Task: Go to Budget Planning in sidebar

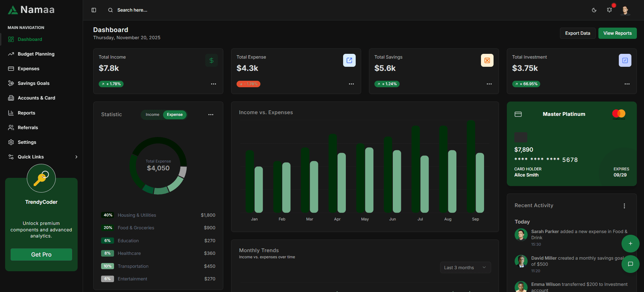Action: 36,54
